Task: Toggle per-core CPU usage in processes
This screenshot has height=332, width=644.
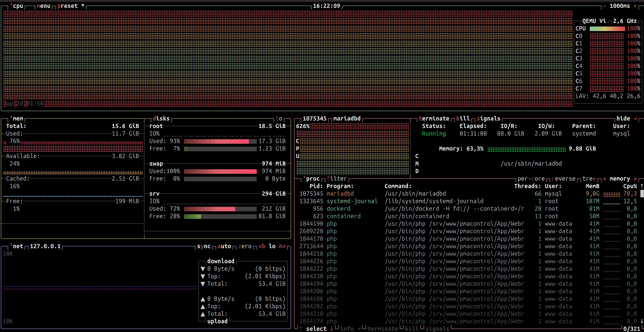Action: click(x=531, y=179)
